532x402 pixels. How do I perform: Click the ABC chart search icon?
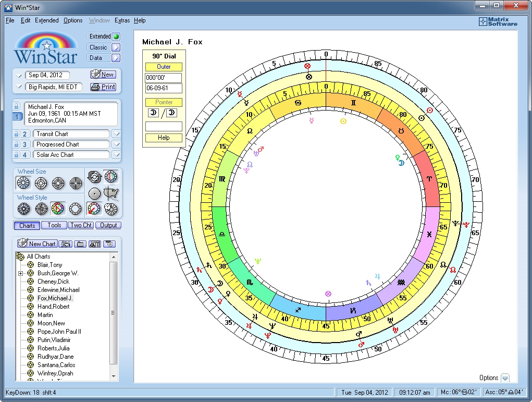65,244
